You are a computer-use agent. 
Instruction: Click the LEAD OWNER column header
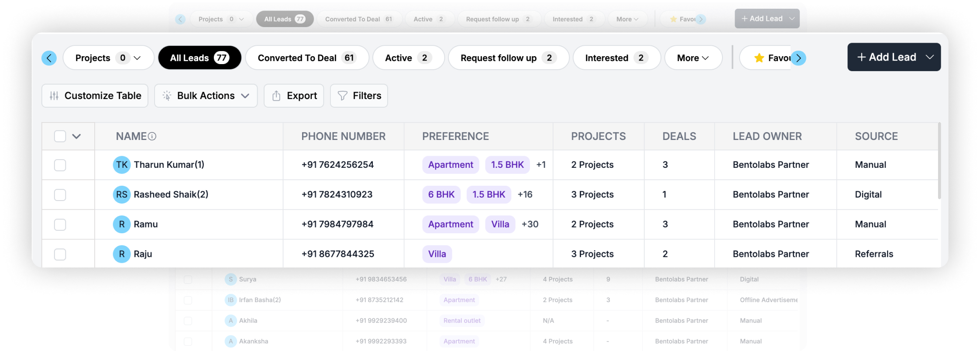click(767, 136)
